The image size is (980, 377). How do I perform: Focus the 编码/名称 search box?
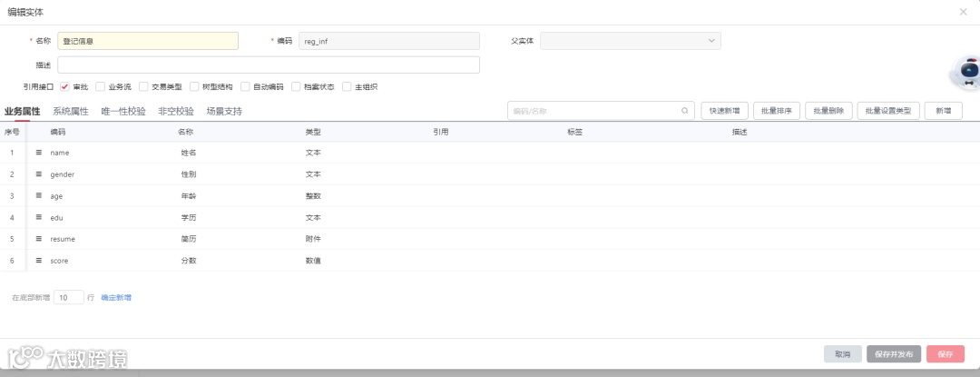pyautogui.click(x=601, y=111)
